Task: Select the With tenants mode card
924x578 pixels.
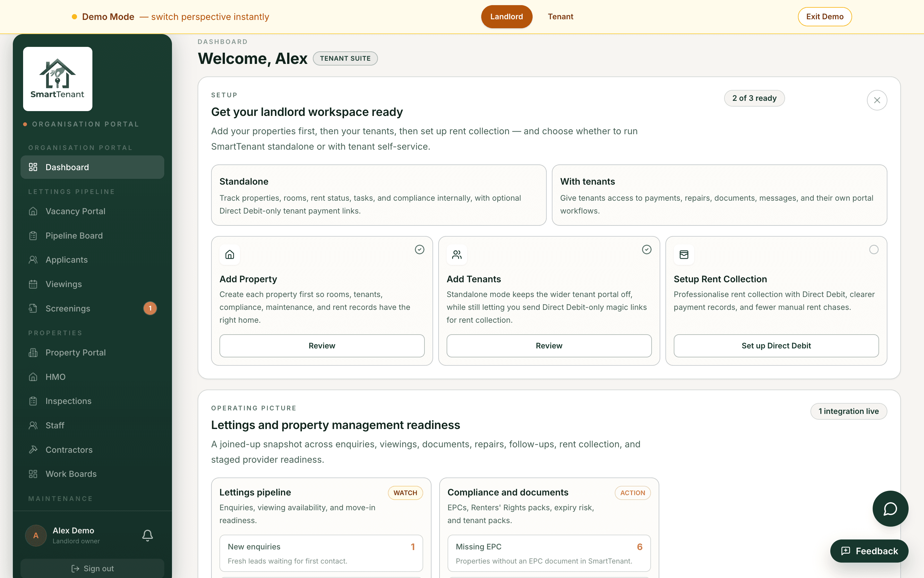Action: tap(719, 195)
